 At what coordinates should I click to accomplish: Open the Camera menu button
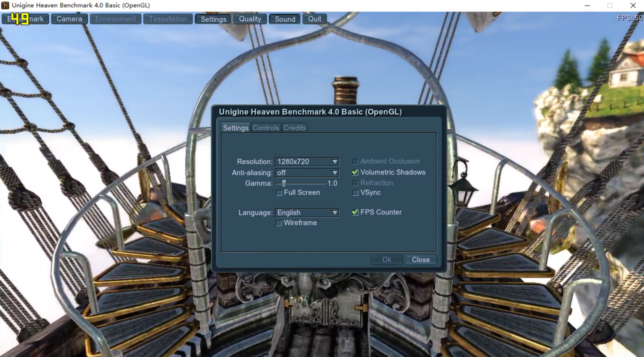[69, 19]
